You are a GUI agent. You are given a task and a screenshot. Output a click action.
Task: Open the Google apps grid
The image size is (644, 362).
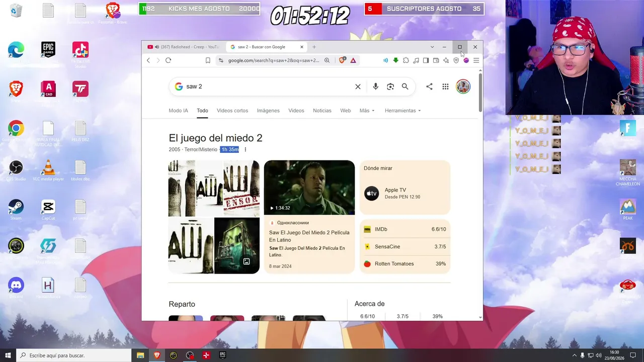445,86
